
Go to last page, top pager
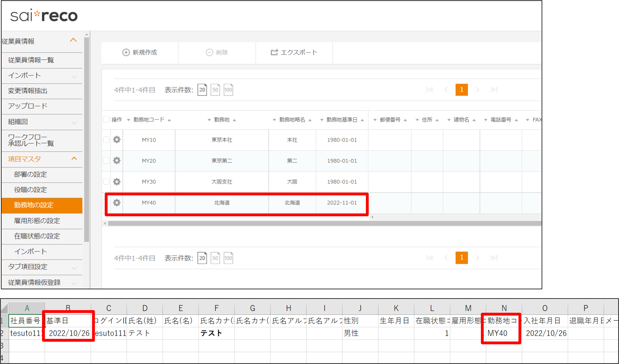click(494, 90)
